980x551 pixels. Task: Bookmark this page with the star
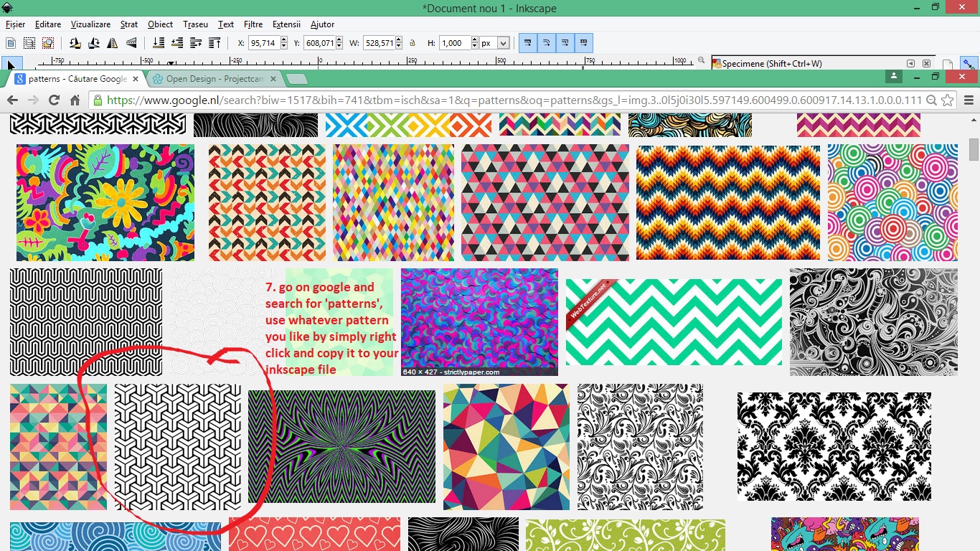[948, 100]
